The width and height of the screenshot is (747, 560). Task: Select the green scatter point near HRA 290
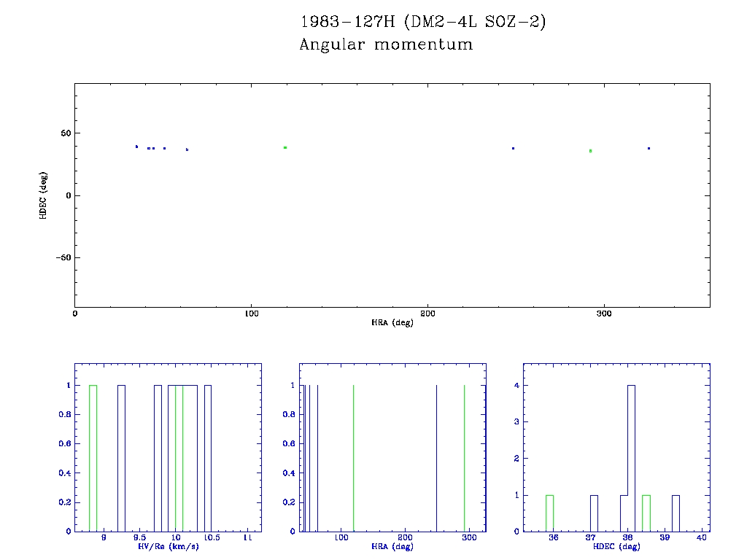590,151
